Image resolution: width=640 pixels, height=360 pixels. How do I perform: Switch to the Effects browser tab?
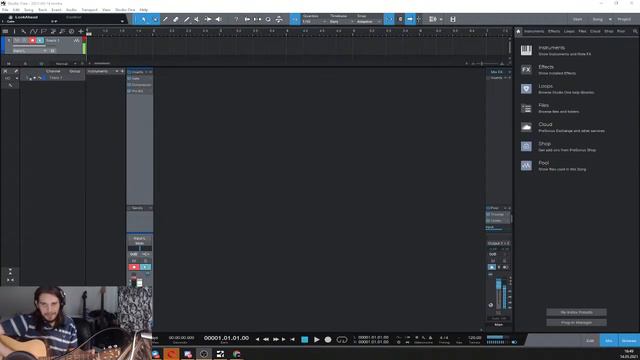tap(554, 31)
